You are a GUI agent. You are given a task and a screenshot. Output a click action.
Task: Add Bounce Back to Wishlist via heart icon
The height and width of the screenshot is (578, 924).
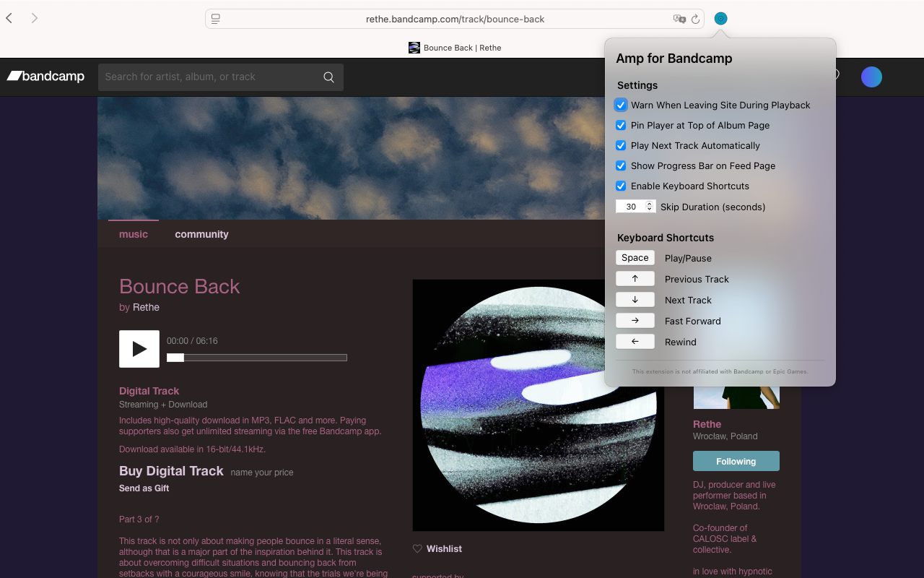pos(417,548)
